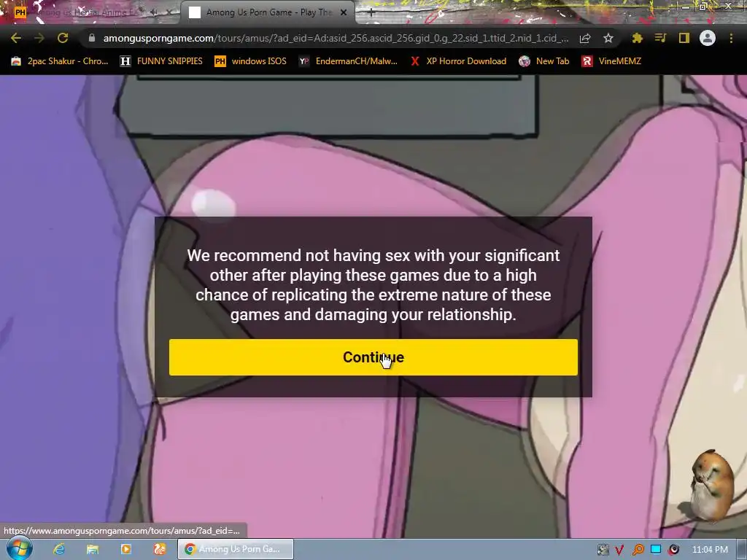Share this page using the share icon

click(585, 38)
